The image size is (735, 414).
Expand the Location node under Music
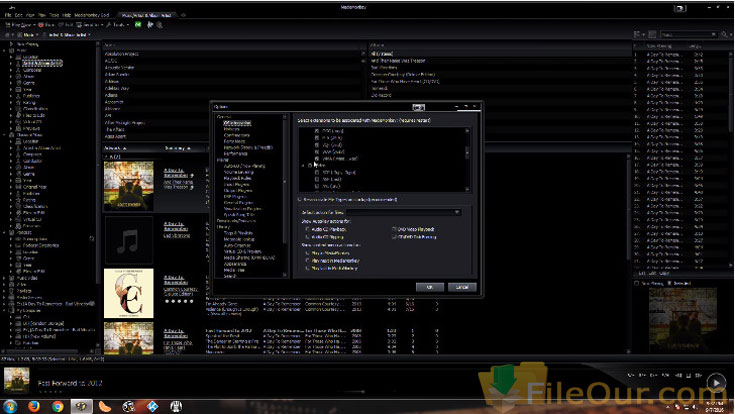(x=11, y=57)
